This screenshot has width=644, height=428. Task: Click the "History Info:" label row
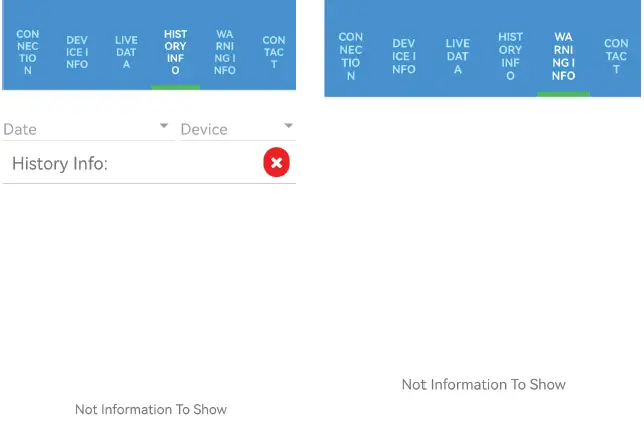coord(60,163)
